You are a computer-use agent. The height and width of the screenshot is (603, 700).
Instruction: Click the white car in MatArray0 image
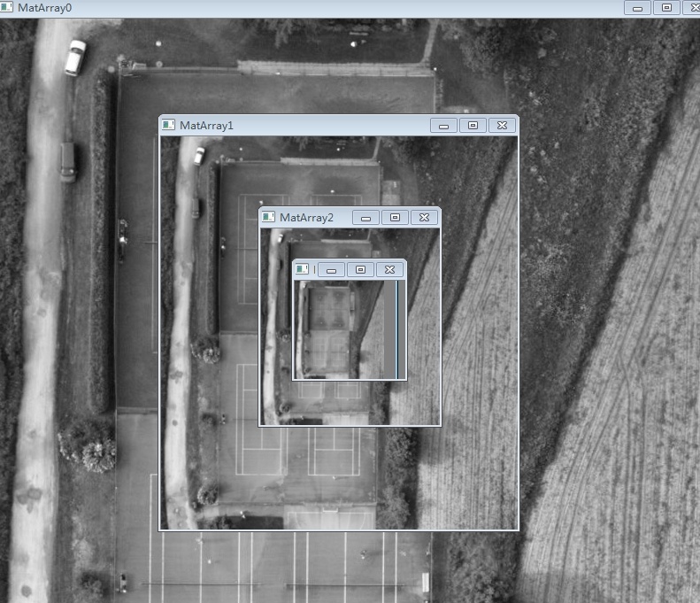(x=75, y=57)
